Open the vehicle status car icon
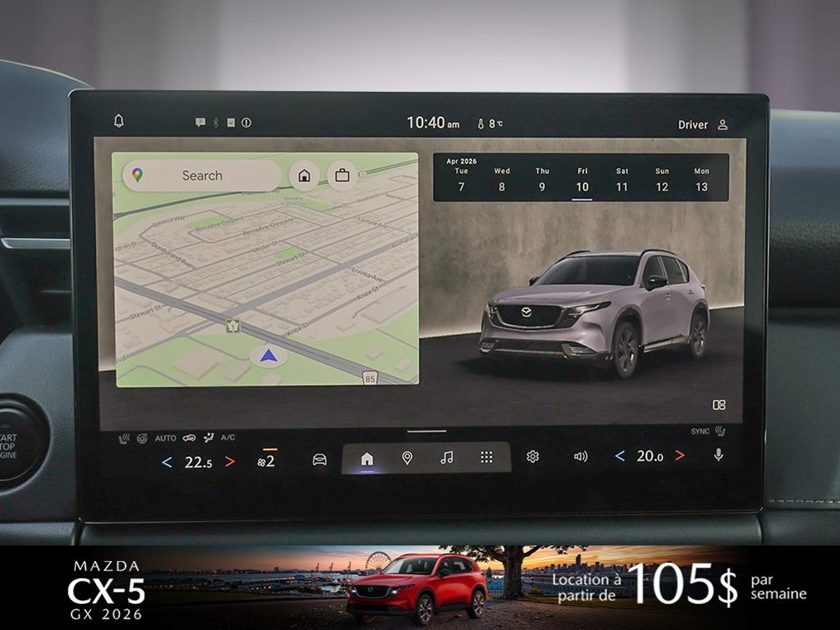The width and height of the screenshot is (840, 630). [x=320, y=459]
